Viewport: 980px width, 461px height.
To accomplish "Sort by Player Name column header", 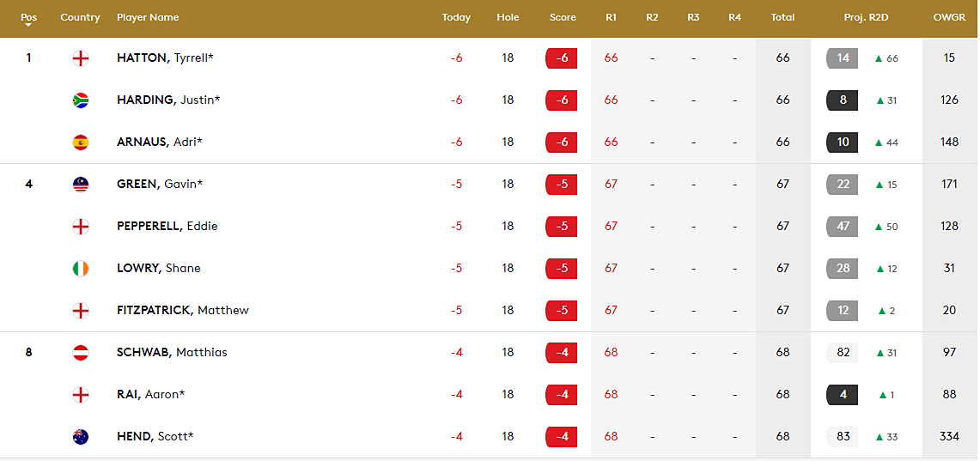I will click(147, 17).
